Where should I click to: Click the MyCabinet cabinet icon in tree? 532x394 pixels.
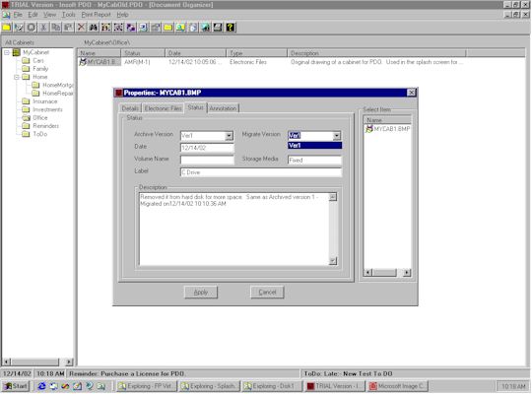17,52
